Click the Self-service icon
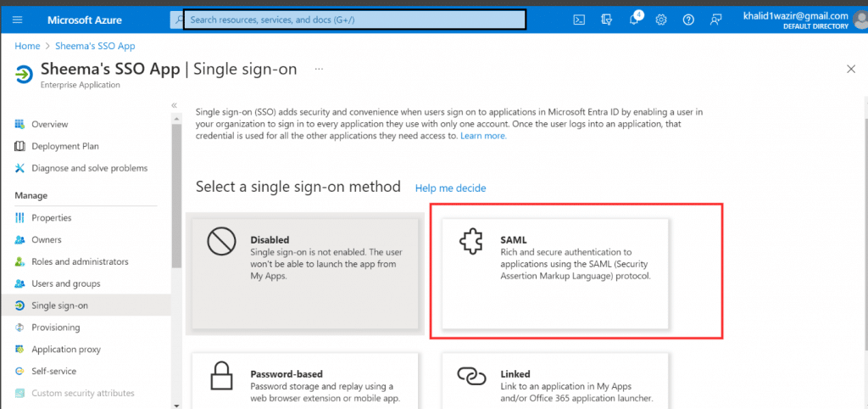The height and width of the screenshot is (409, 868). (x=20, y=372)
